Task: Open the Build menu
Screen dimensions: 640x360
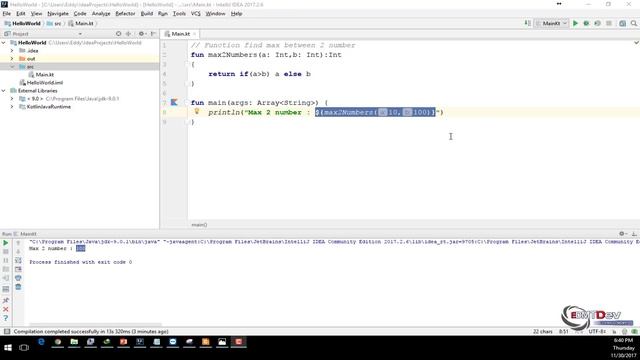Action: point(147,13)
